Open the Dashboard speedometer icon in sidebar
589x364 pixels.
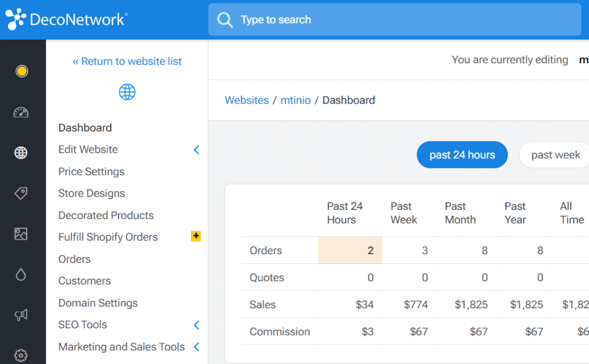coord(21,112)
